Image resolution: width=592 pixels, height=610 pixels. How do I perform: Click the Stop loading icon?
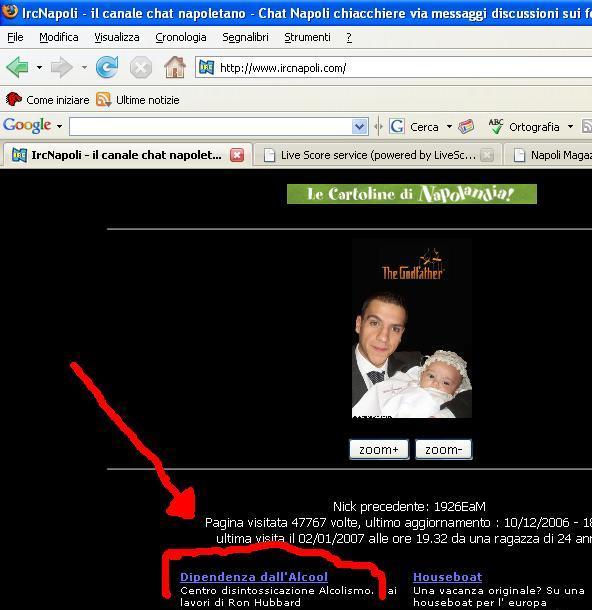click(x=140, y=67)
